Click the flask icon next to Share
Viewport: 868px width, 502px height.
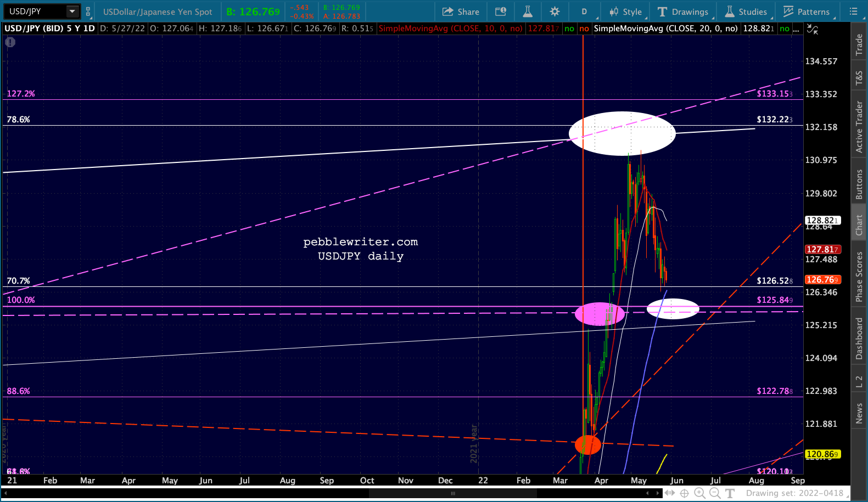pos(527,12)
